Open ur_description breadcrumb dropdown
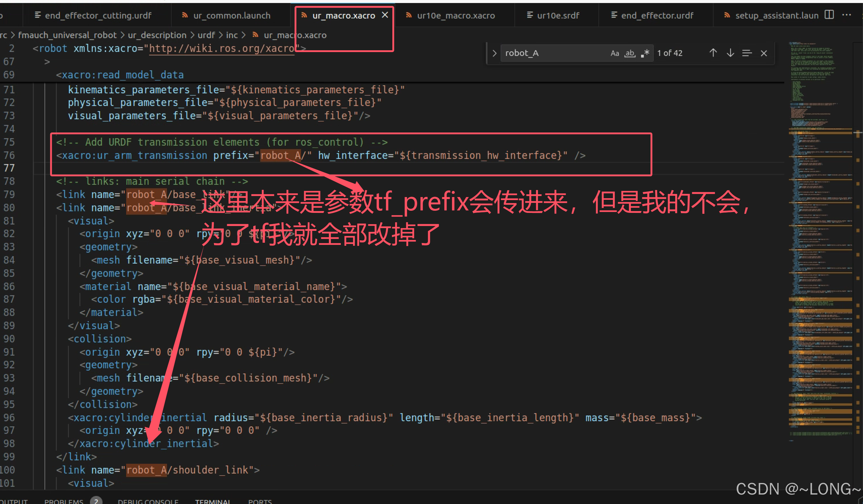Viewport: 863px width, 504px height. point(157,35)
